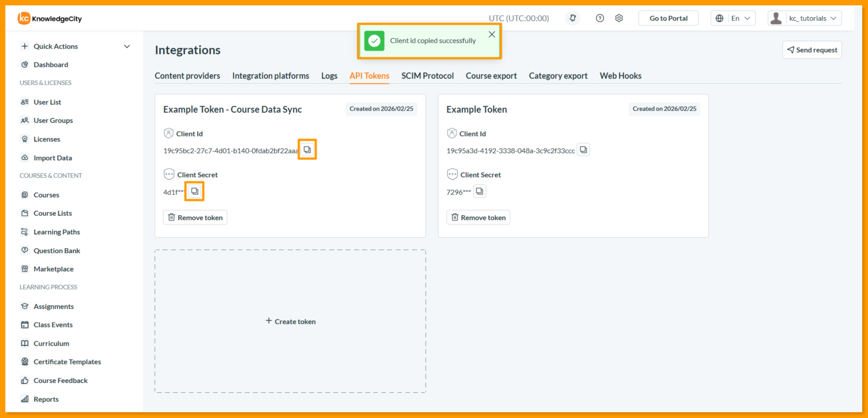Navigate to Course Lists

53,213
